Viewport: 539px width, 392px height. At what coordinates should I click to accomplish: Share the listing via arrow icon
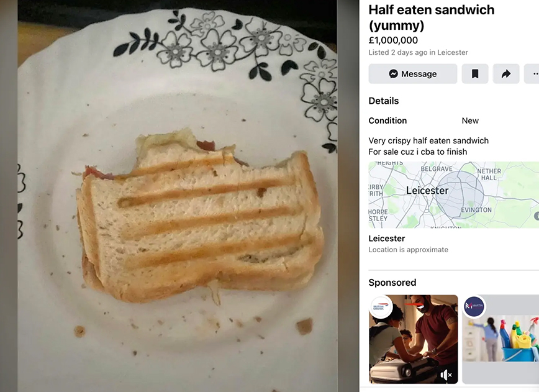pos(506,73)
